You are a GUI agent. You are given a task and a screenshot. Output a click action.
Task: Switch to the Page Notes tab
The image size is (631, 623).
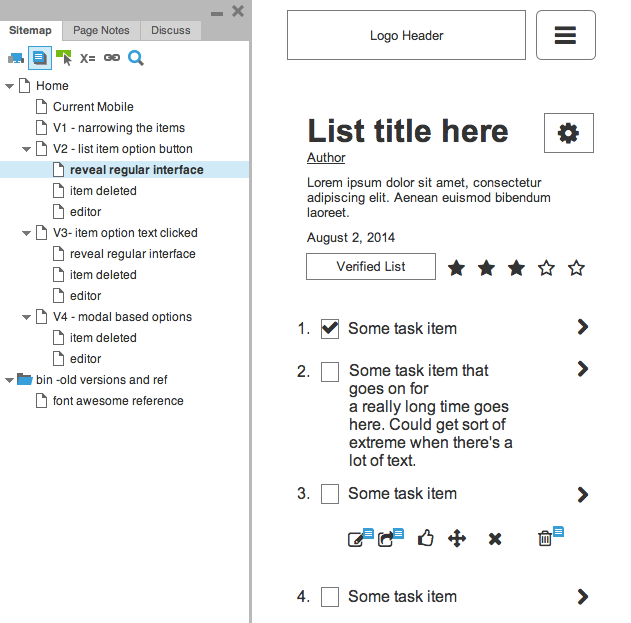(101, 30)
